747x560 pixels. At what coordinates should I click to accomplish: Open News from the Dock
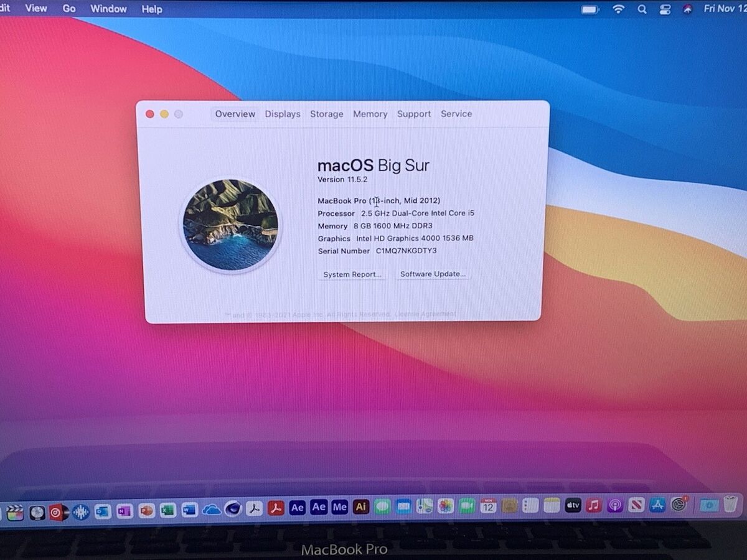pos(636,505)
